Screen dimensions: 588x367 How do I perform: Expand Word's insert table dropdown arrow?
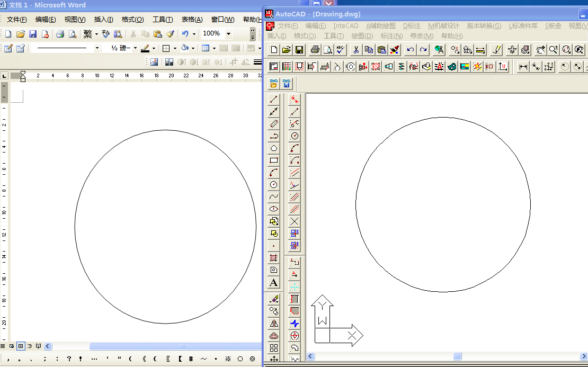(x=214, y=48)
